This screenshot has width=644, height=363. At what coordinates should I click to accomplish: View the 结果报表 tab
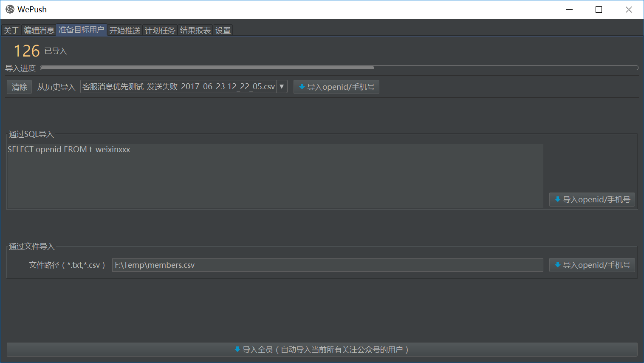click(x=195, y=30)
